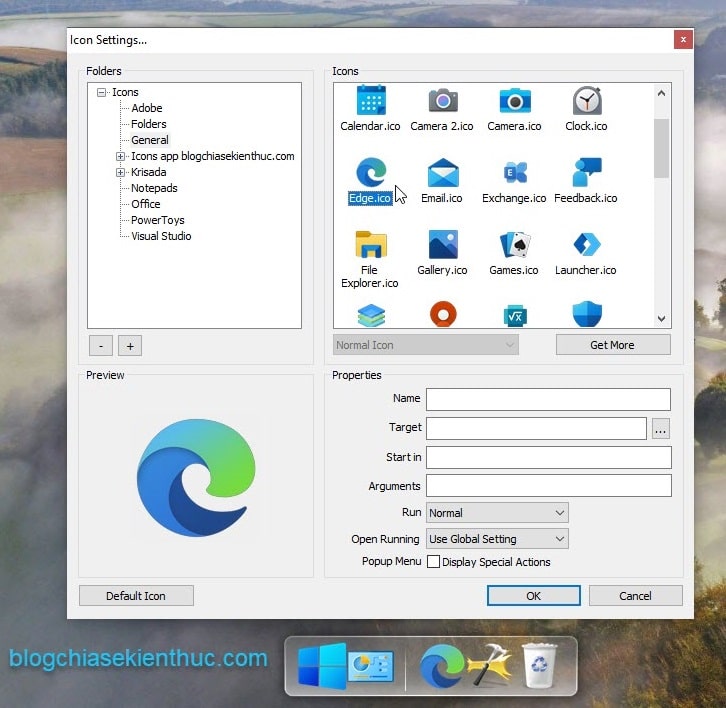Choose the blue Camera.ico icon
726x708 pixels.
pyautogui.click(x=514, y=109)
